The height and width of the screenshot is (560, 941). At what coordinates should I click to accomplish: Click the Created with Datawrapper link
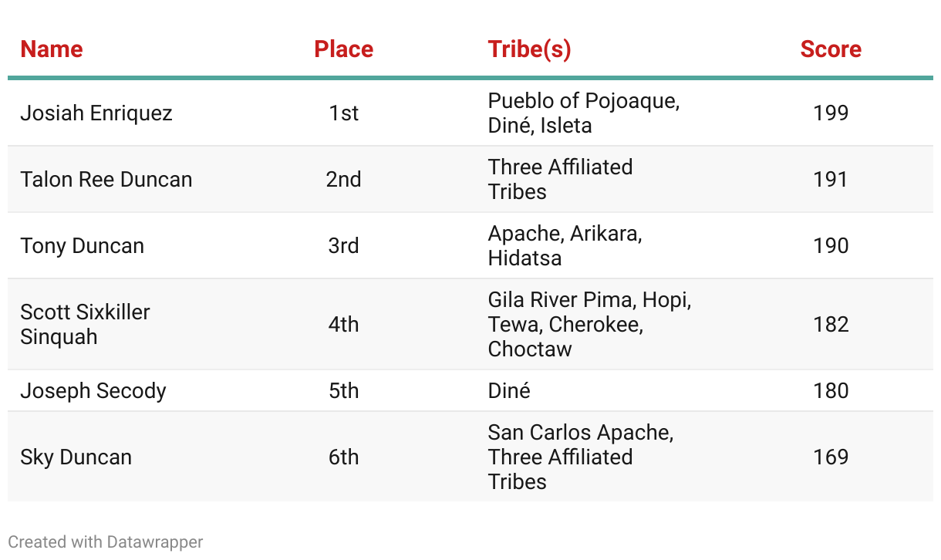(106, 542)
